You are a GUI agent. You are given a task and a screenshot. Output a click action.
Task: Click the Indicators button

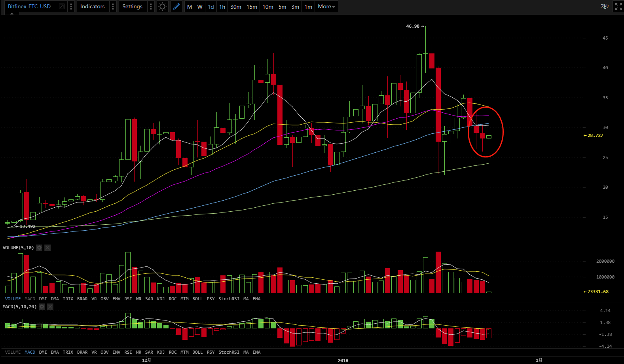click(x=92, y=7)
